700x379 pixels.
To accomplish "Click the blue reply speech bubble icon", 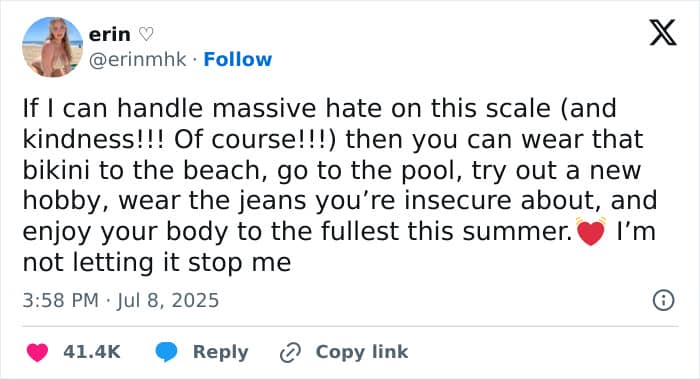I will point(166,352).
